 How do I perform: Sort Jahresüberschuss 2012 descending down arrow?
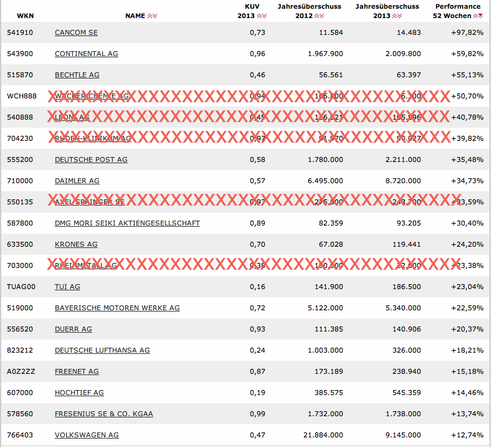[321, 16]
